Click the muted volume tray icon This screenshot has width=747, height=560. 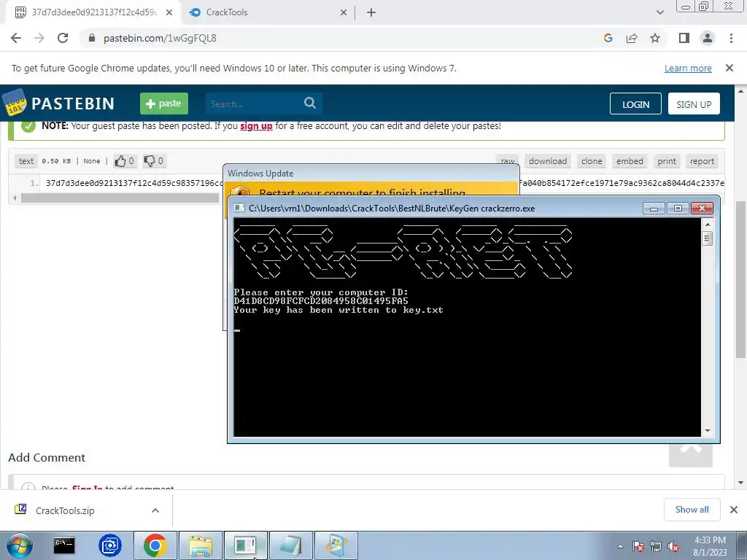[673, 546]
